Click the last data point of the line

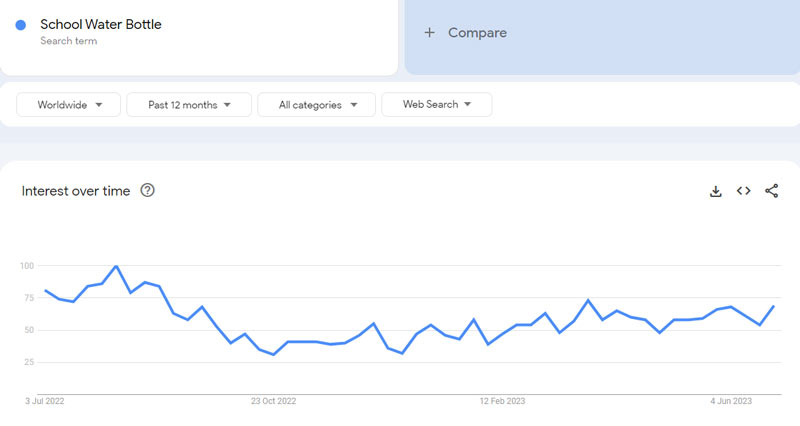click(774, 306)
